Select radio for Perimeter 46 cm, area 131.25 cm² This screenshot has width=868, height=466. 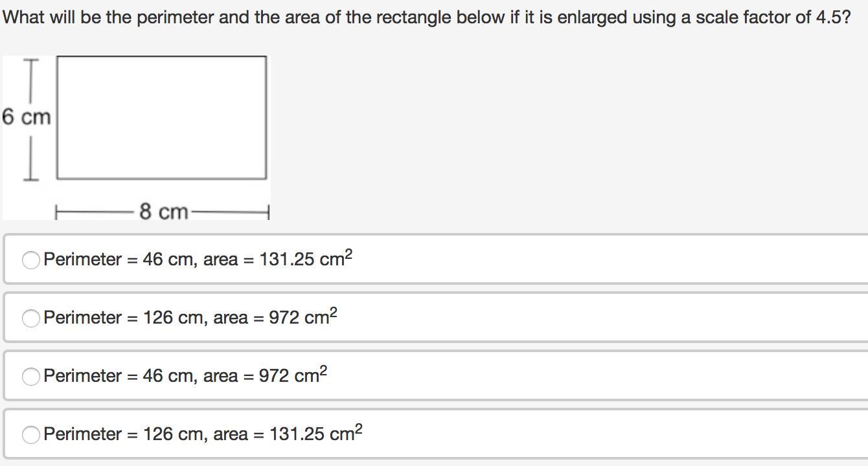click(30, 260)
